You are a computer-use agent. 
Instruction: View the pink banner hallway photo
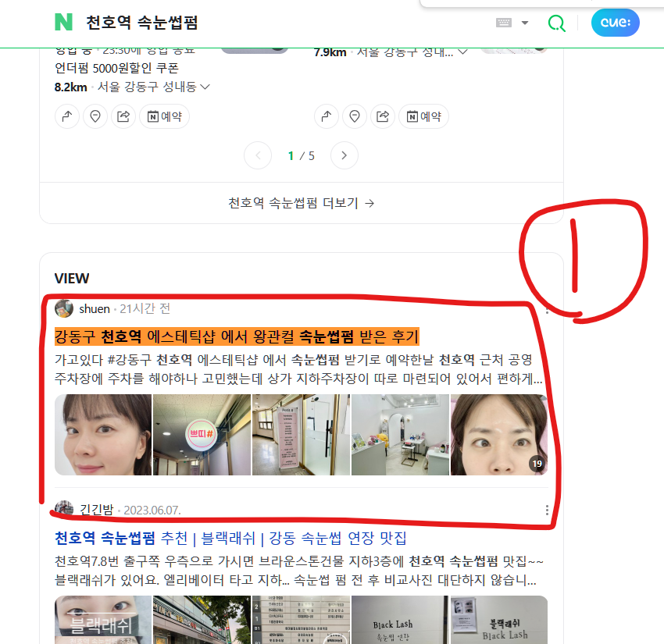coord(301,435)
